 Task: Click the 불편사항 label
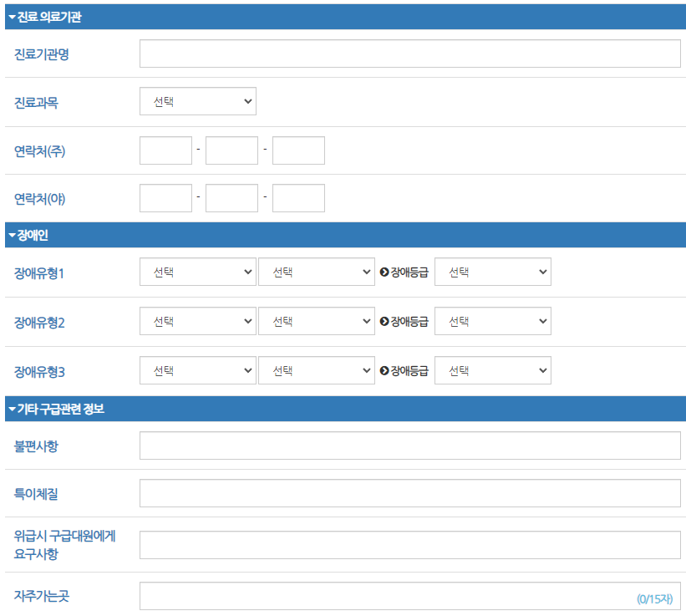pos(36,446)
